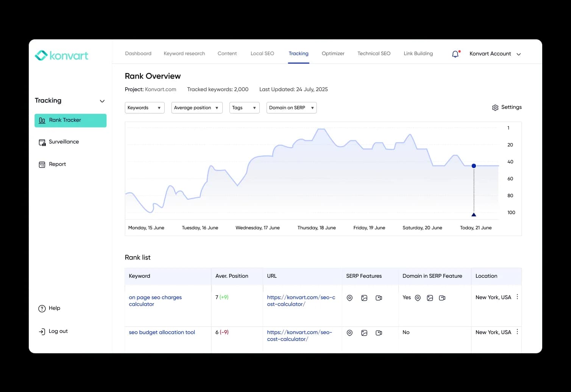571x392 pixels.
Task: Open the konvart.com/seo-cost-calculator URL in first row
Action: pos(301,301)
